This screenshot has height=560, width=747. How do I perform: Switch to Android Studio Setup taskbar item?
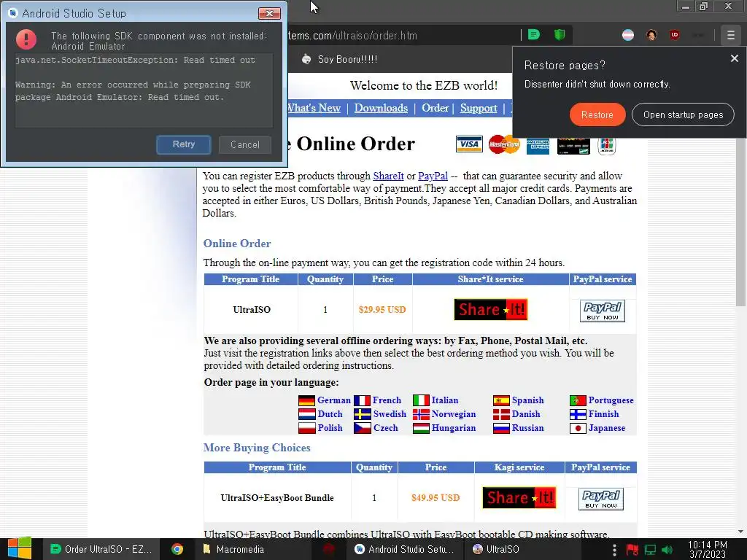404,549
